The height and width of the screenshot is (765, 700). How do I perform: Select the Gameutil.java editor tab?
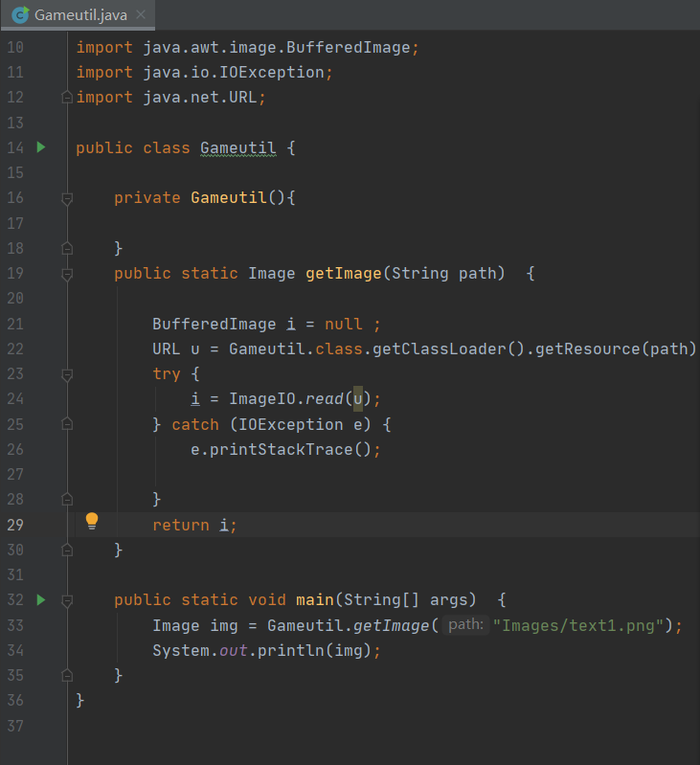click(79, 15)
